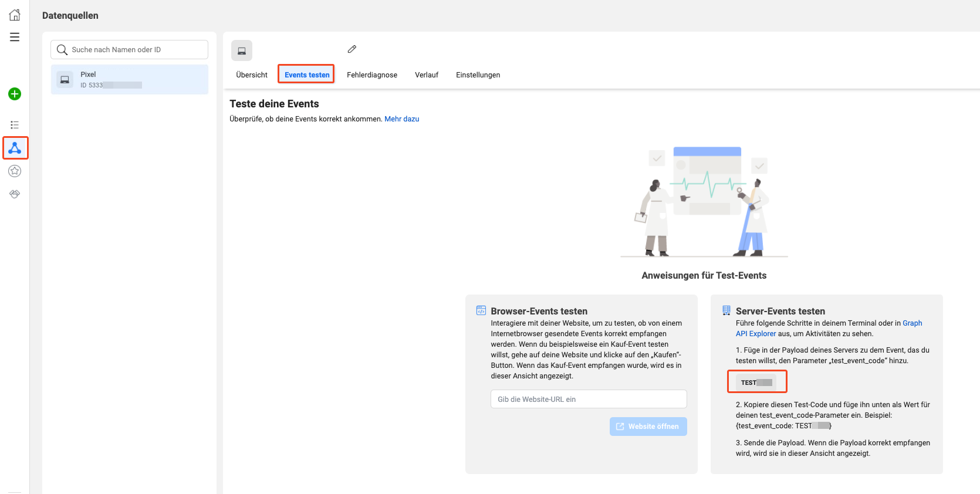The image size is (980, 494).
Task: Open the handshake partner integrations icon
Action: click(x=15, y=194)
